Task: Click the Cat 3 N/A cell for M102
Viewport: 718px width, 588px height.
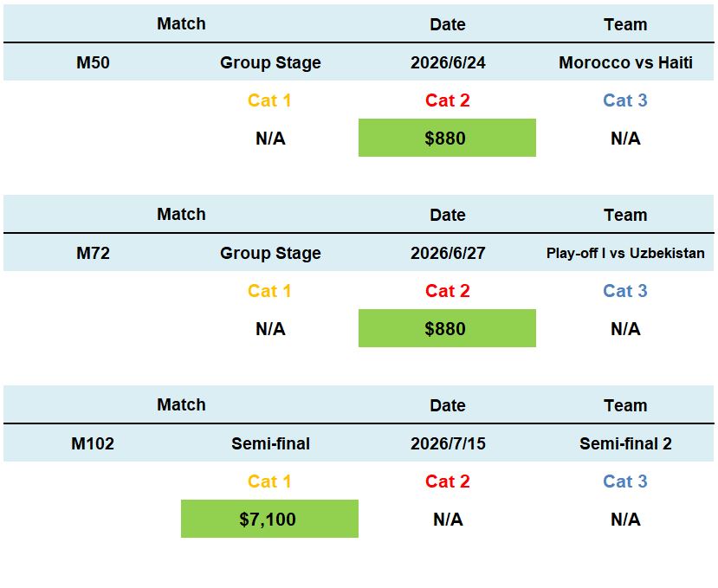Action: click(625, 520)
